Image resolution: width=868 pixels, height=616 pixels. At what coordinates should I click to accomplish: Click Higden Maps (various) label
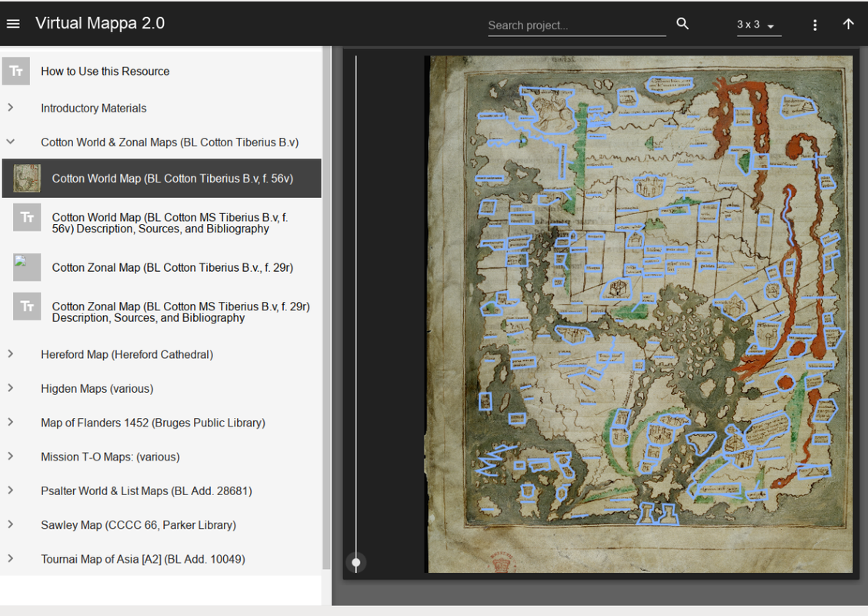coord(97,389)
